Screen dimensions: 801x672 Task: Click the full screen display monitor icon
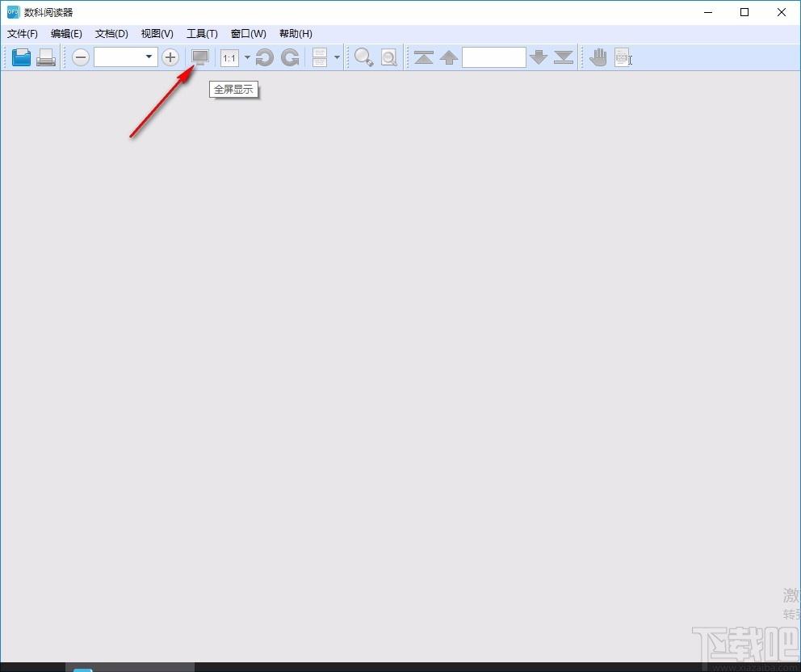coord(200,57)
